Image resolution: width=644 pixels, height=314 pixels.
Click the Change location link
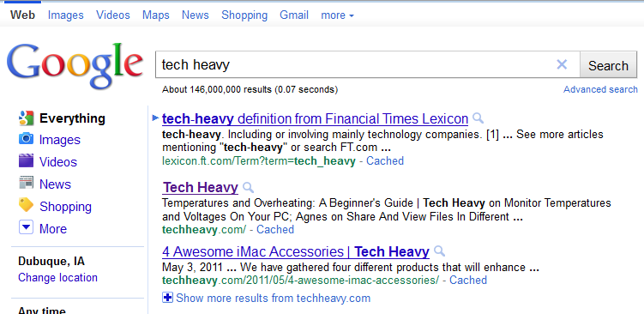coord(58,277)
